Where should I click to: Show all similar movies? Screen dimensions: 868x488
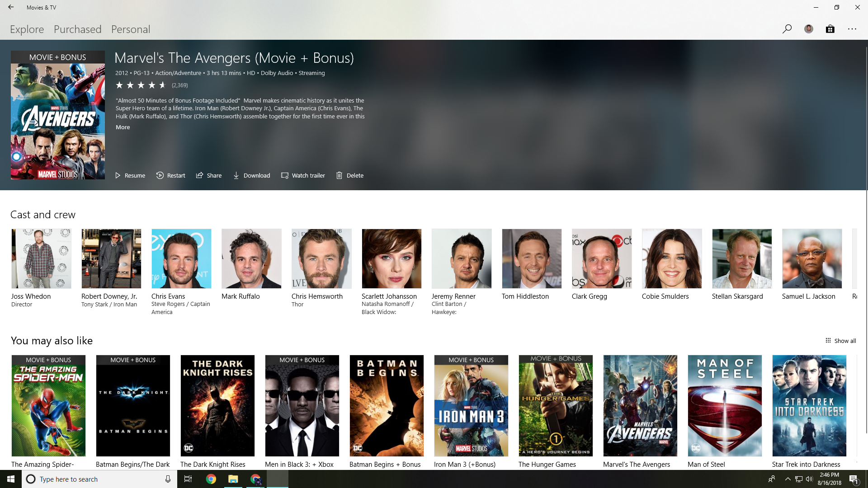coord(841,341)
